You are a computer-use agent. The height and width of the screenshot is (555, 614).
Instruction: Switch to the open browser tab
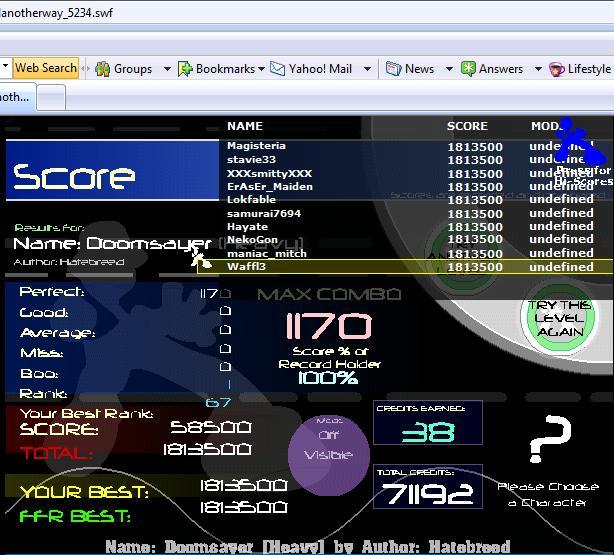pyautogui.click(x=15, y=97)
